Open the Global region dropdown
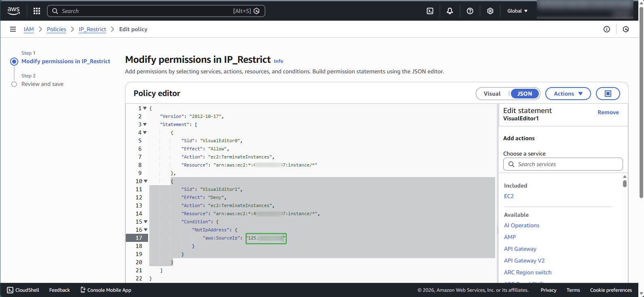This screenshot has height=297, width=644. click(517, 11)
